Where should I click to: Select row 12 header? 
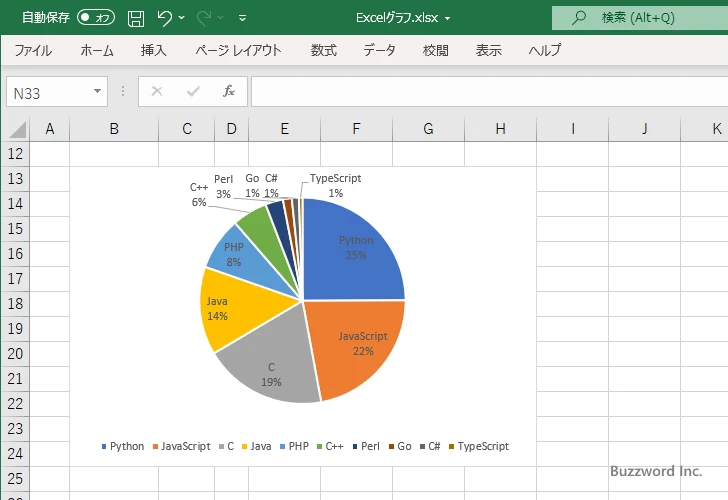pos(15,154)
